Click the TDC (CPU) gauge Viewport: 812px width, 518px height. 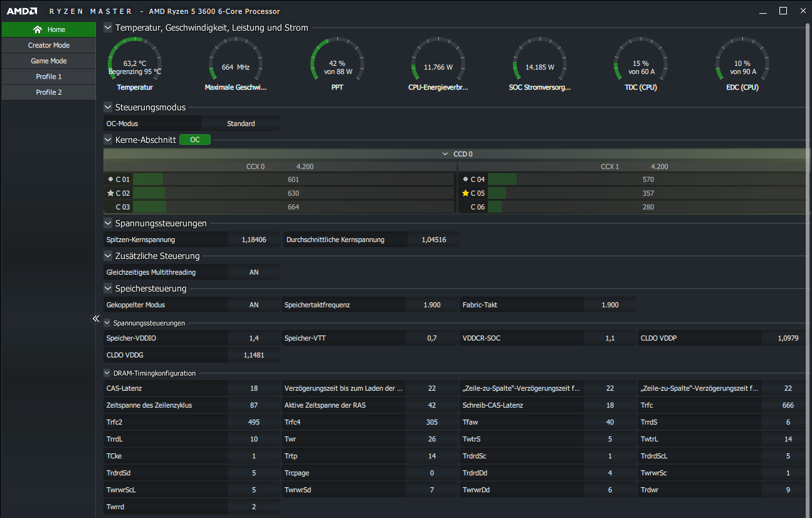(641, 65)
